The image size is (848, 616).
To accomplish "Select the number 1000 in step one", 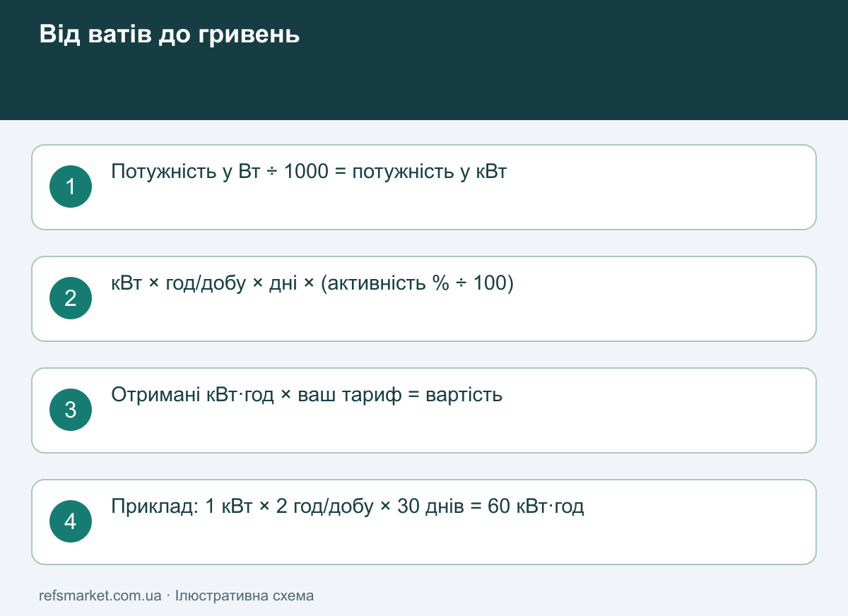I will [x=306, y=172].
